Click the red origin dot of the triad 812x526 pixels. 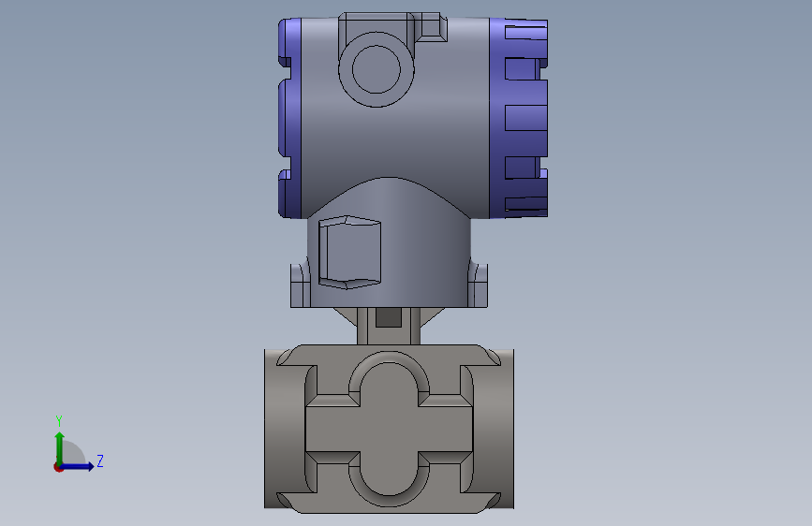[58, 467]
